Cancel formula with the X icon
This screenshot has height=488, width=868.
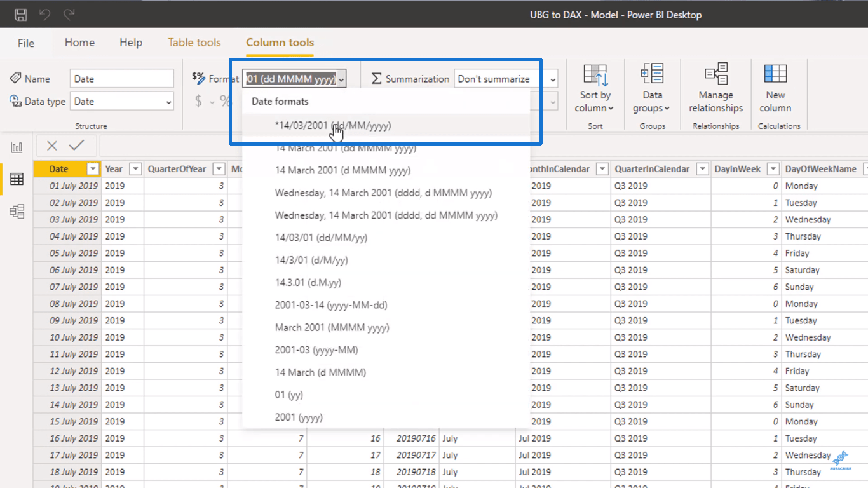pos(52,146)
